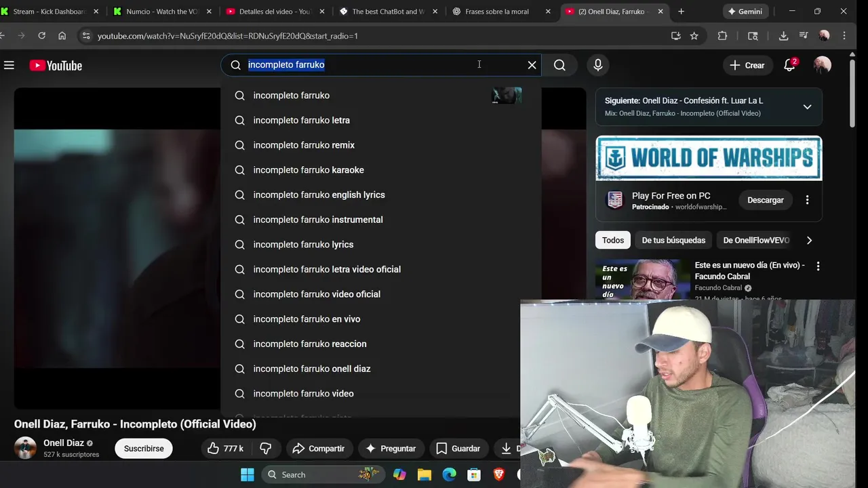Open the World of Warships ad options menu
The image size is (868, 488).
(807, 200)
